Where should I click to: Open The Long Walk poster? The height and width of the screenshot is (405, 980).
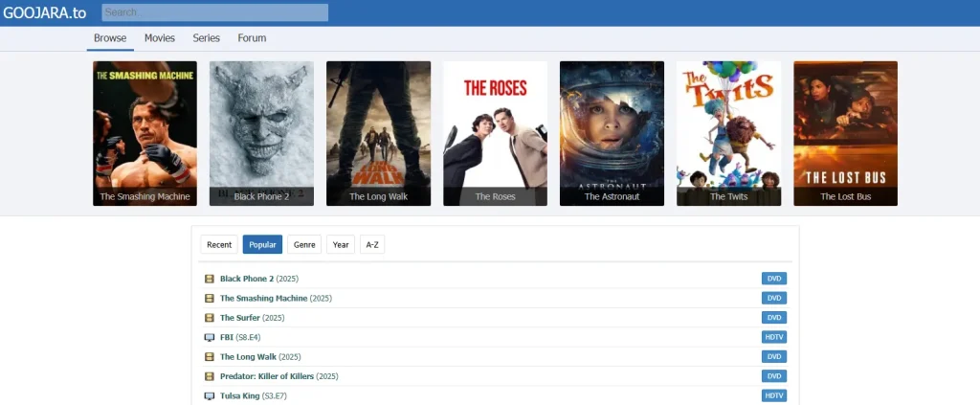click(378, 133)
